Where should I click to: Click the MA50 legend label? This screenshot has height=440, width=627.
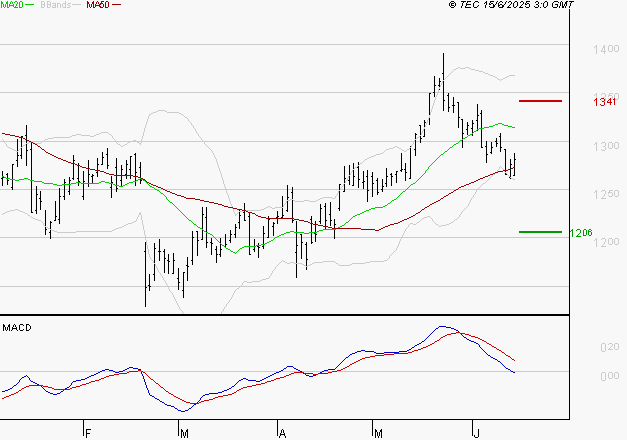[98, 5]
